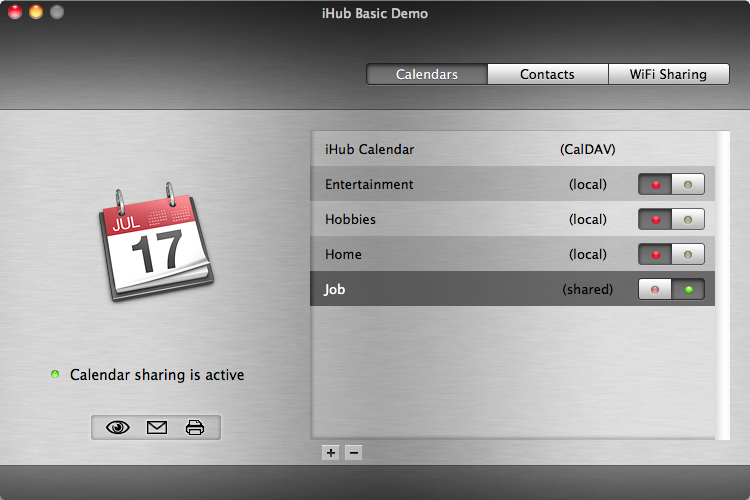The image size is (750, 500).
Task: Switch to the Calendars tab
Action: [427, 74]
